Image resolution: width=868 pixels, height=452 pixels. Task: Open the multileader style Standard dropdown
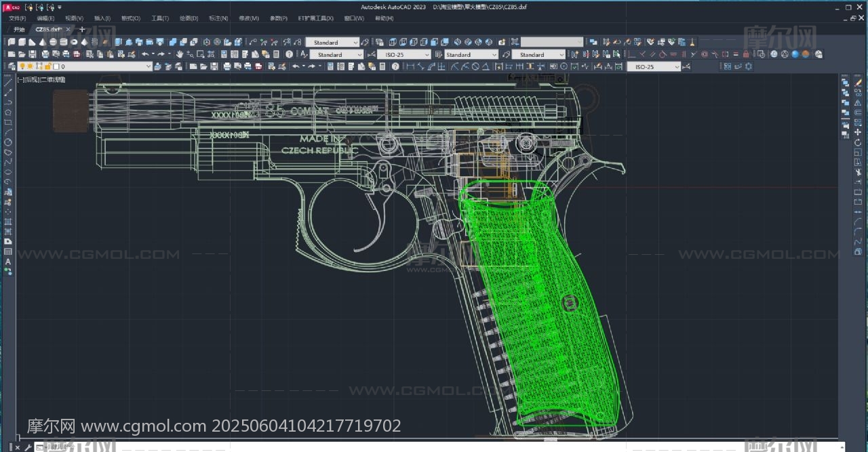[x=538, y=54]
